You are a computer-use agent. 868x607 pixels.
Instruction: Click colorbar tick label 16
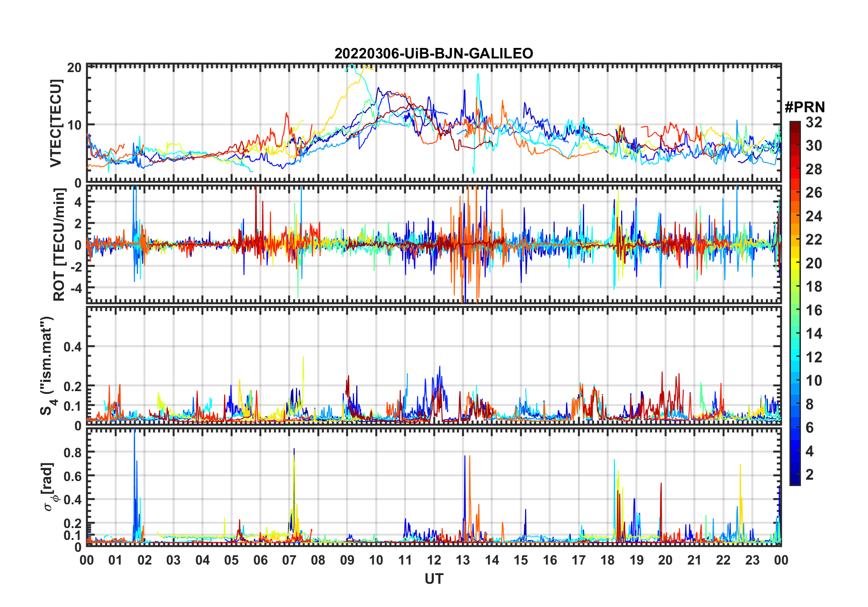tap(814, 310)
